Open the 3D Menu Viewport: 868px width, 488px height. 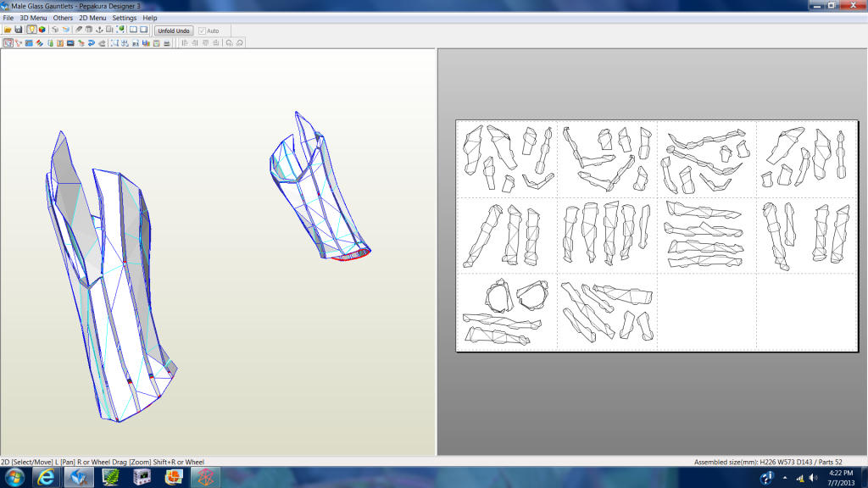point(33,18)
